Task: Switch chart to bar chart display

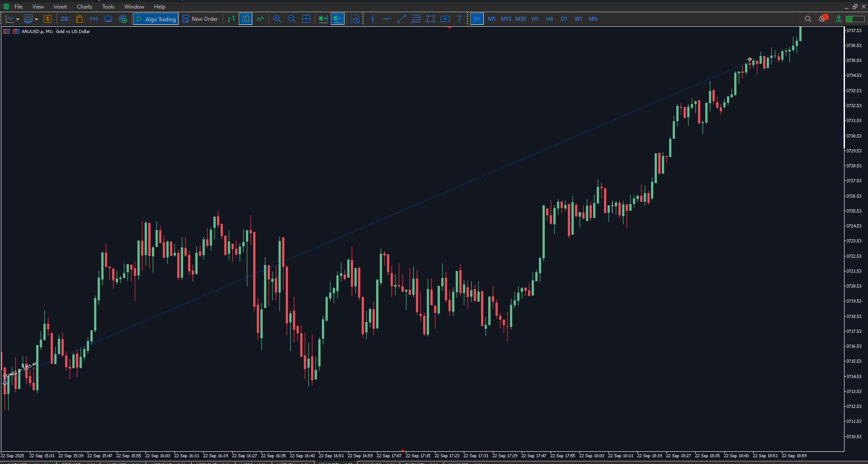Action: (231, 19)
